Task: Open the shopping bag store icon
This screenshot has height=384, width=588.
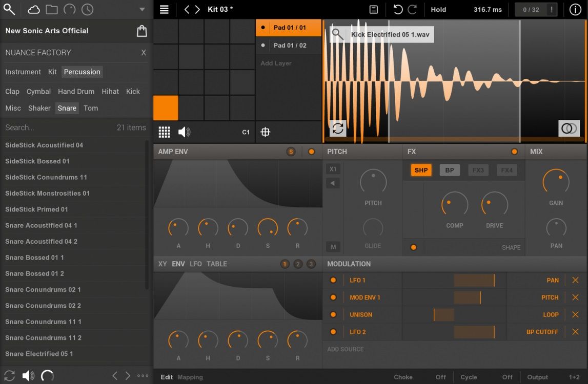Action: (142, 31)
